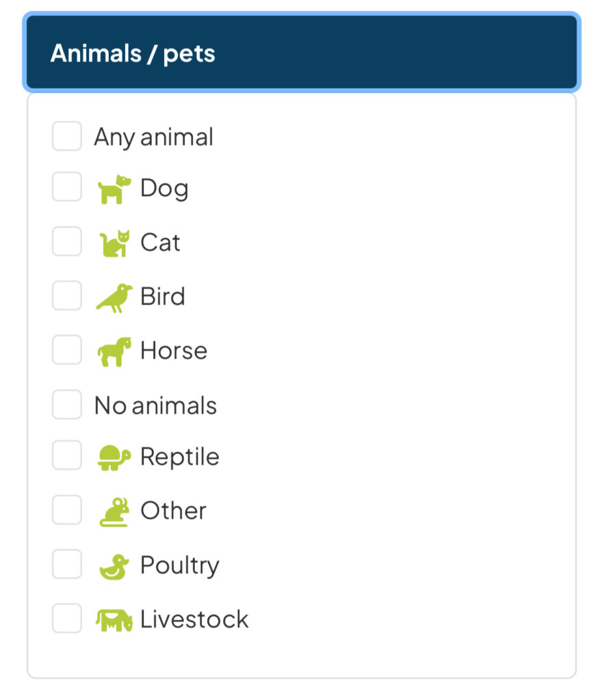
Task: Select the Livestock checkbox
Action: pos(67,619)
